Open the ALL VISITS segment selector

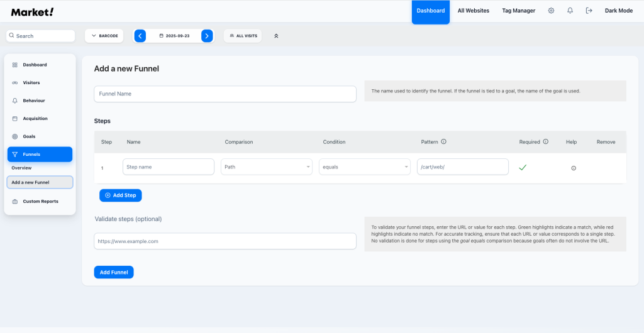point(243,36)
